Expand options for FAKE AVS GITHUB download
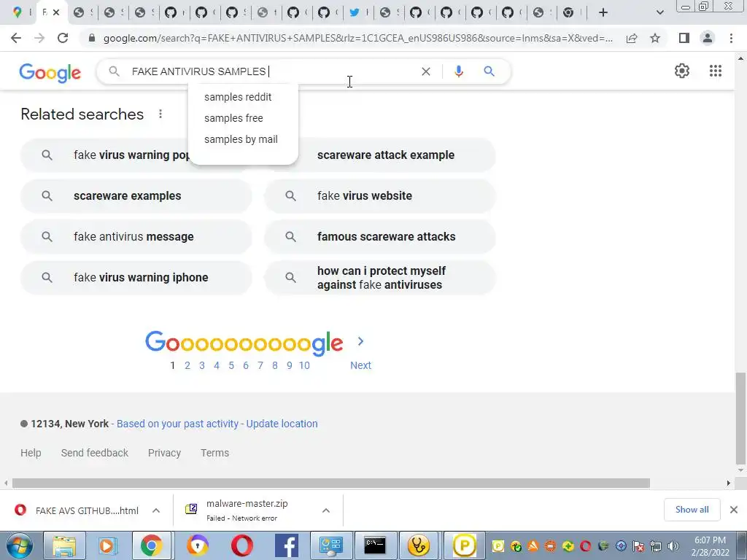The height and width of the screenshot is (560, 747). click(156, 510)
